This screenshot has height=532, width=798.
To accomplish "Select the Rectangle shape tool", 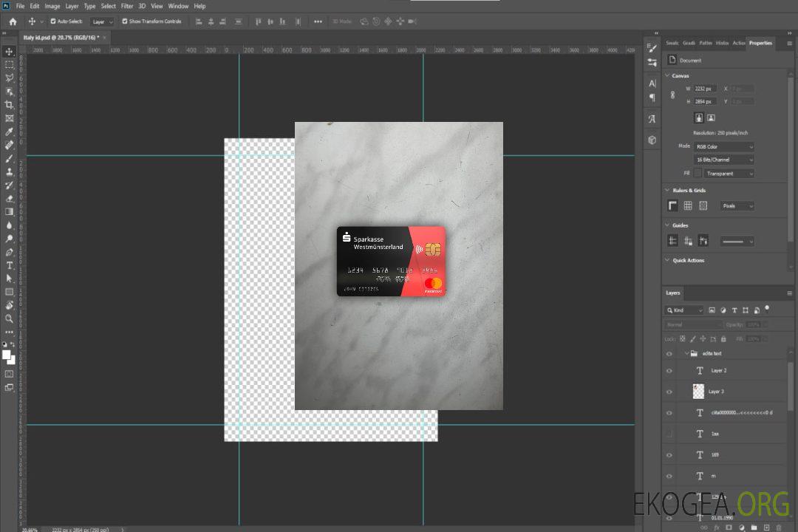I will pyautogui.click(x=9, y=292).
